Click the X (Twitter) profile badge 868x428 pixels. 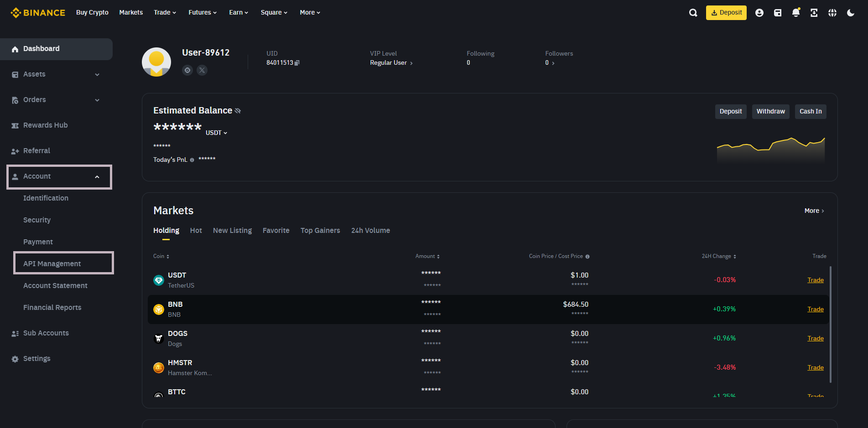pyautogui.click(x=202, y=70)
